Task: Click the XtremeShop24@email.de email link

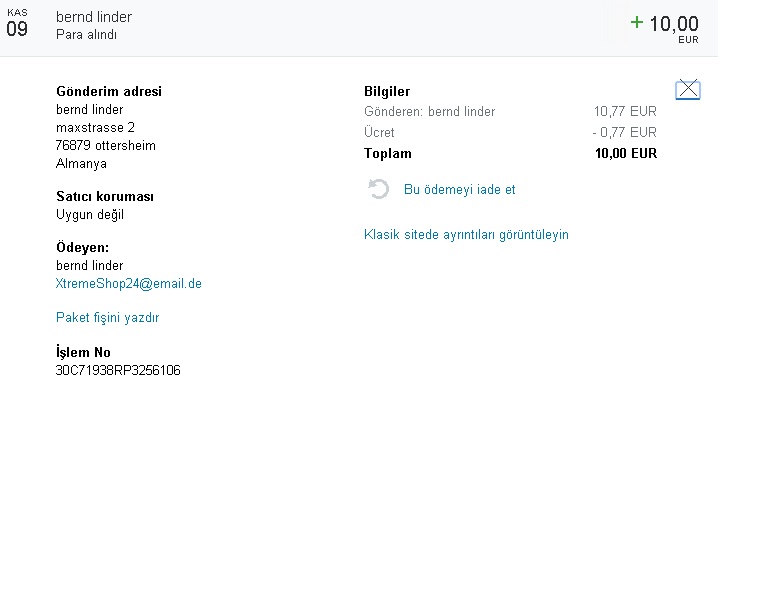Action: [x=129, y=284]
